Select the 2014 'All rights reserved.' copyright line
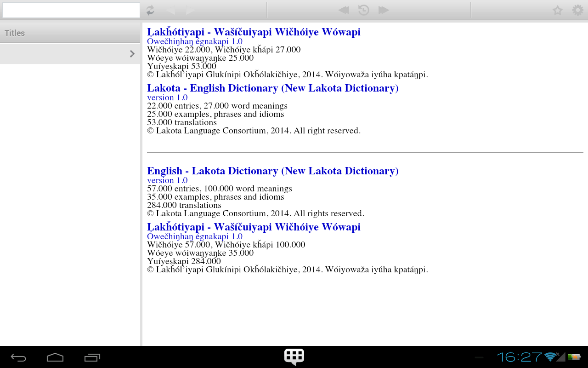The height and width of the screenshot is (368, 588). pyautogui.click(x=255, y=213)
